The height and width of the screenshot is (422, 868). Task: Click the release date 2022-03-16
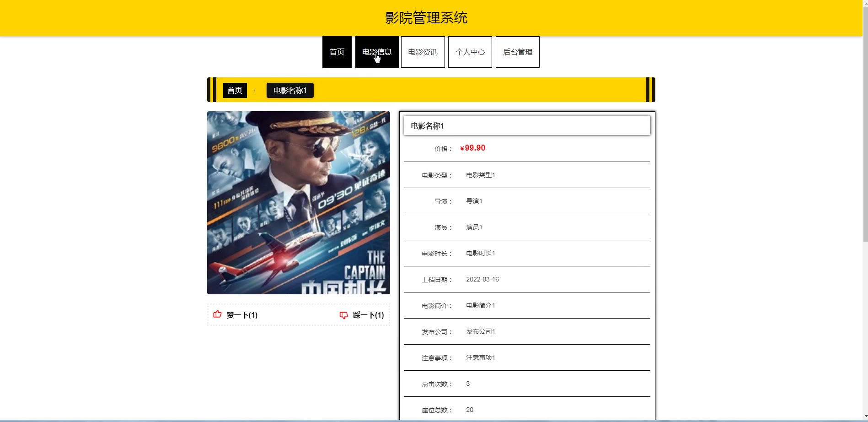pyautogui.click(x=482, y=279)
